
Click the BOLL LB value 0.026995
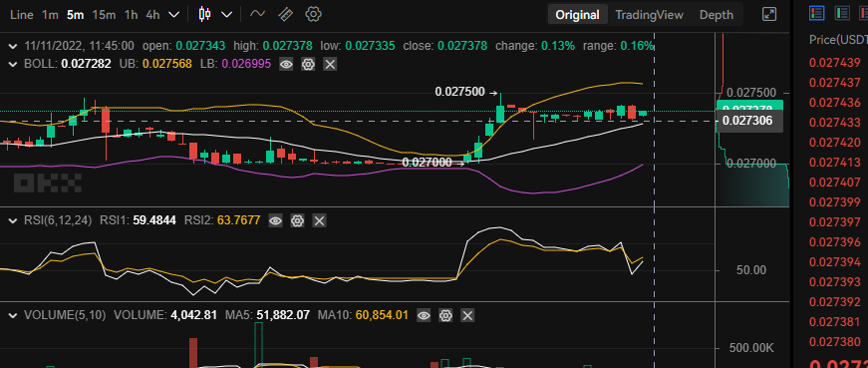point(246,64)
